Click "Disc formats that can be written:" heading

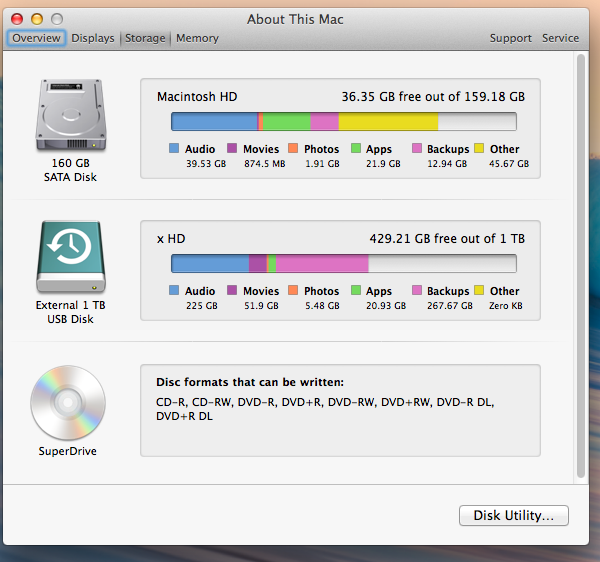pos(250,382)
